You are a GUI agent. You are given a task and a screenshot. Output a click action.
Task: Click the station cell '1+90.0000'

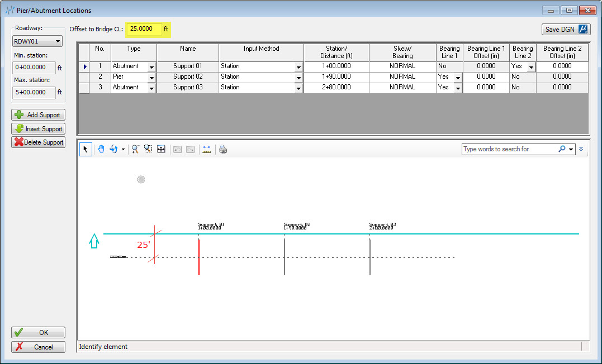[x=336, y=77]
